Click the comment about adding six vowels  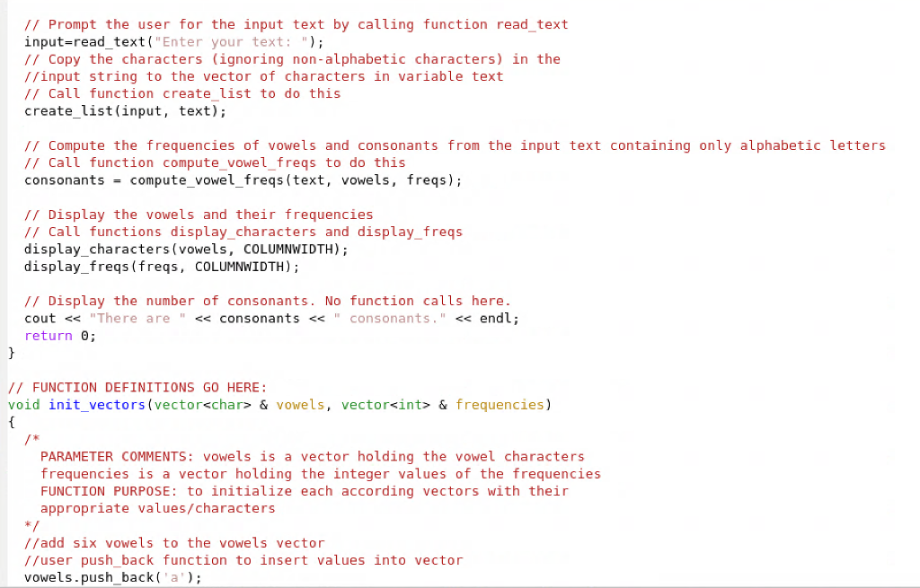(x=174, y=543)
